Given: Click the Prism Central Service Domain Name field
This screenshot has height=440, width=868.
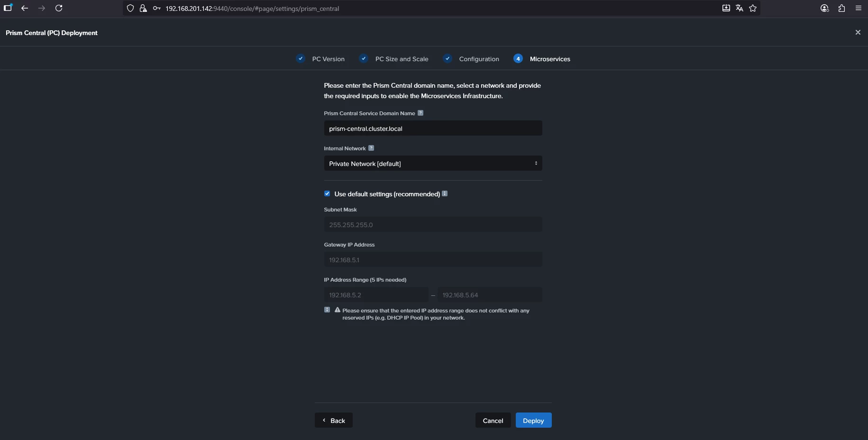Looking at the screenshot, I should [x=433, y=128].
